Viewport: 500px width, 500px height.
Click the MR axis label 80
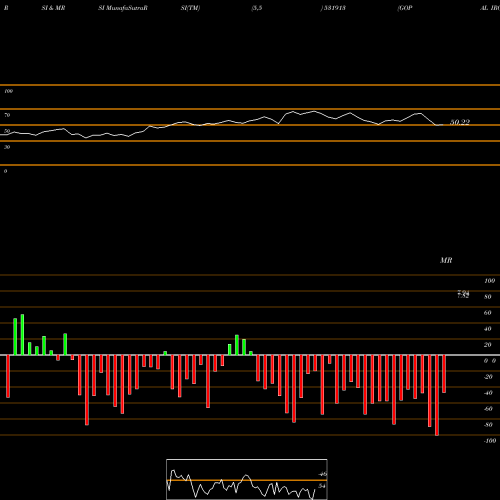pyautogui.click(x=488, y=297)
